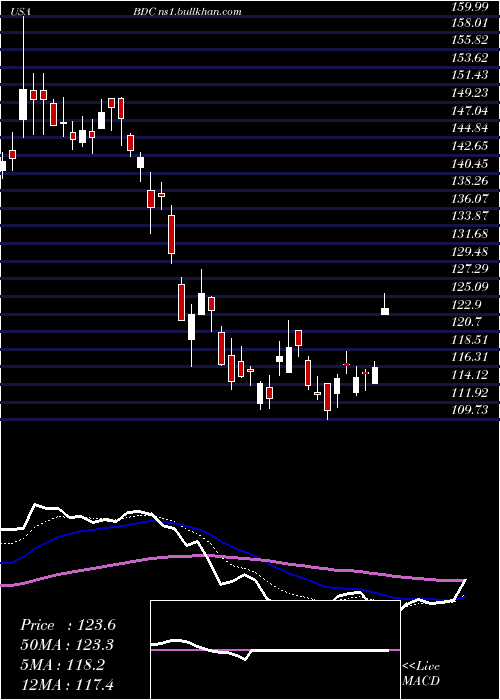
Task: Click the 138.26 price axis label
Action: 469,181
